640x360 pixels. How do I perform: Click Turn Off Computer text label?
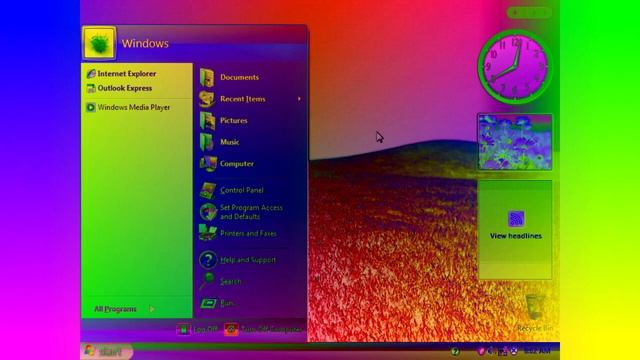pyautogui.click(x=272, y=329)
